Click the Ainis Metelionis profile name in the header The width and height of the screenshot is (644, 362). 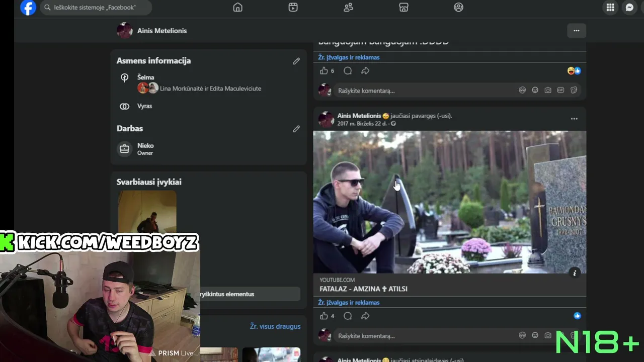coord(162,31)
